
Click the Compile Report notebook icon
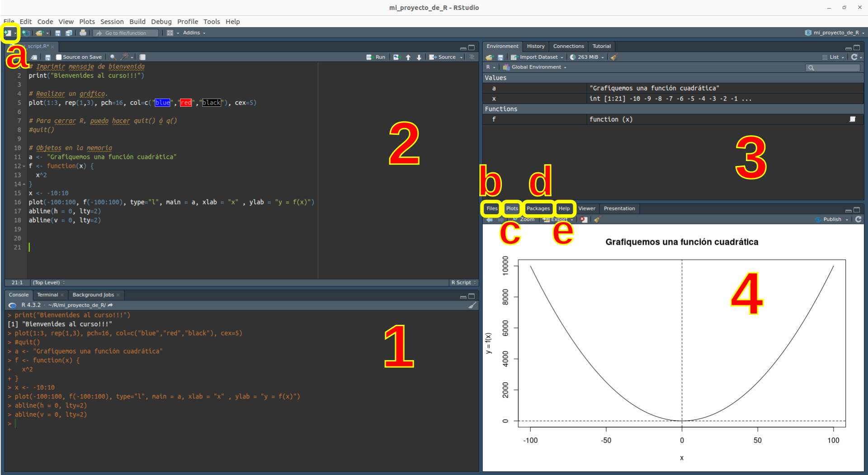142,57
